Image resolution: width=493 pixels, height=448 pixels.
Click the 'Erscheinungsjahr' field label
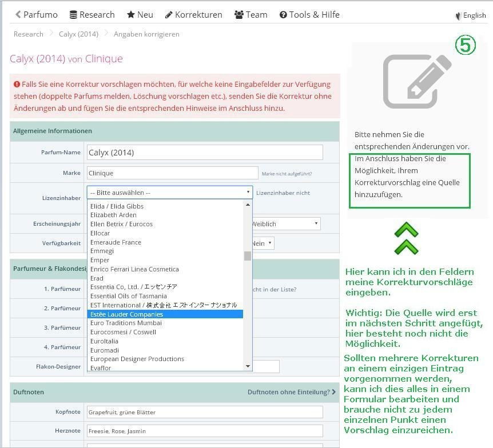point(57,223)
